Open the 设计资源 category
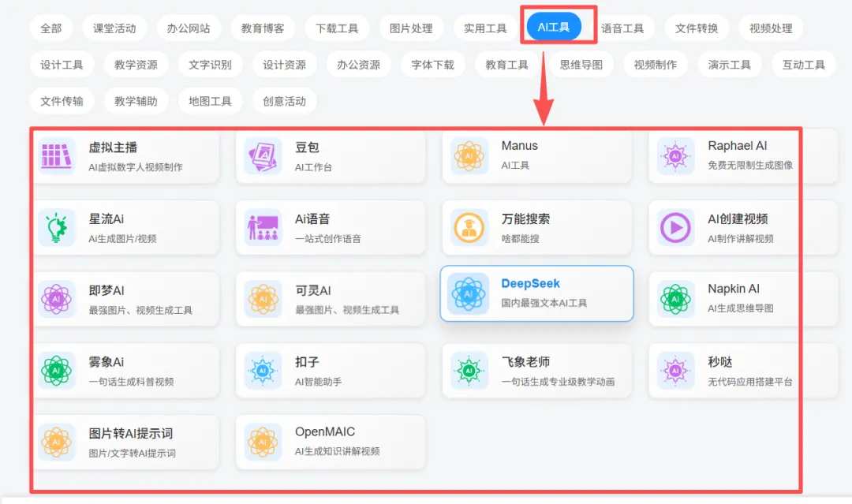 click(284, 65)
